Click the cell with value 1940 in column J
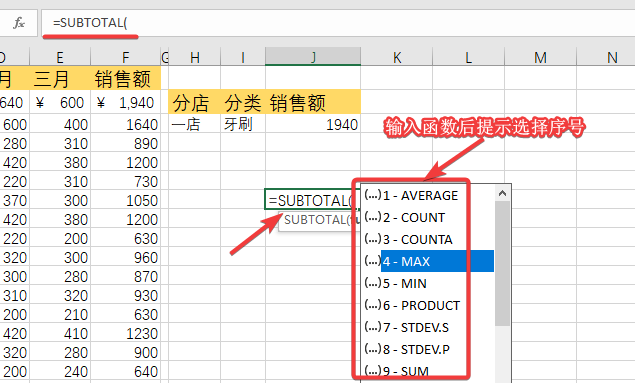 click(313, 124)
